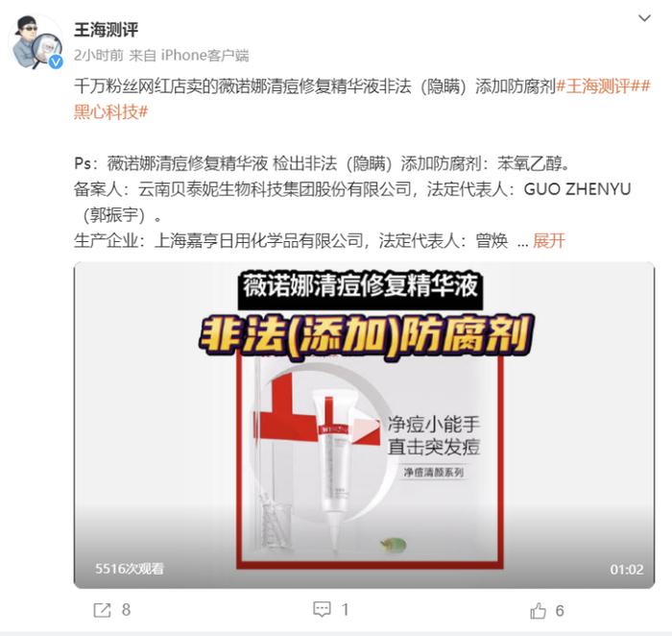Click the repost share icon
The image size is (672, 636).
pyautogui.click(x=102, y=610)
